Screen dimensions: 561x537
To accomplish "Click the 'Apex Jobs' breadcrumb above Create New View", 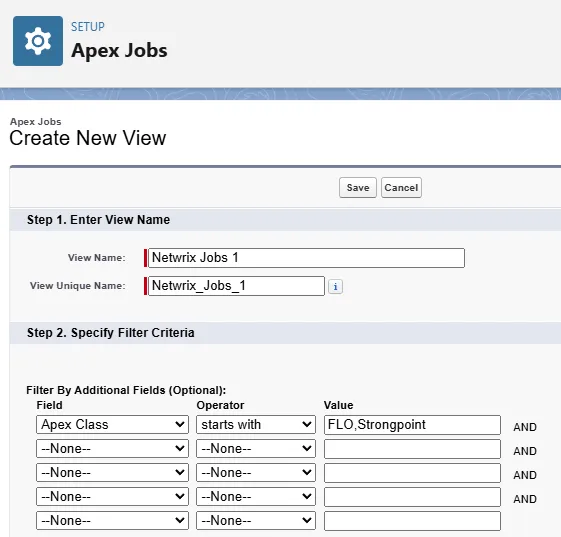I will (x=35, y=122).
